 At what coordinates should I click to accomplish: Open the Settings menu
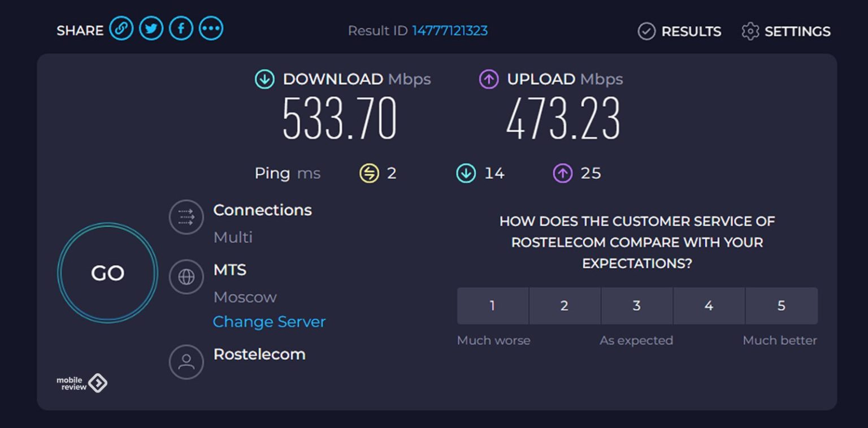[x=786, y=31]
